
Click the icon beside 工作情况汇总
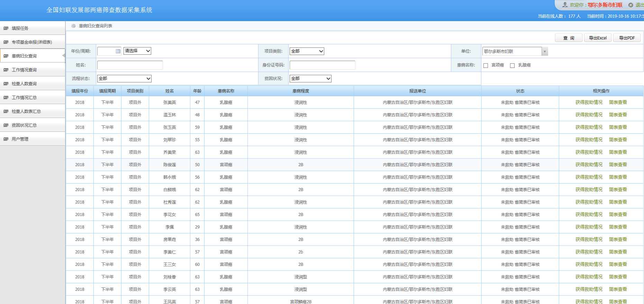pos(6,98)
